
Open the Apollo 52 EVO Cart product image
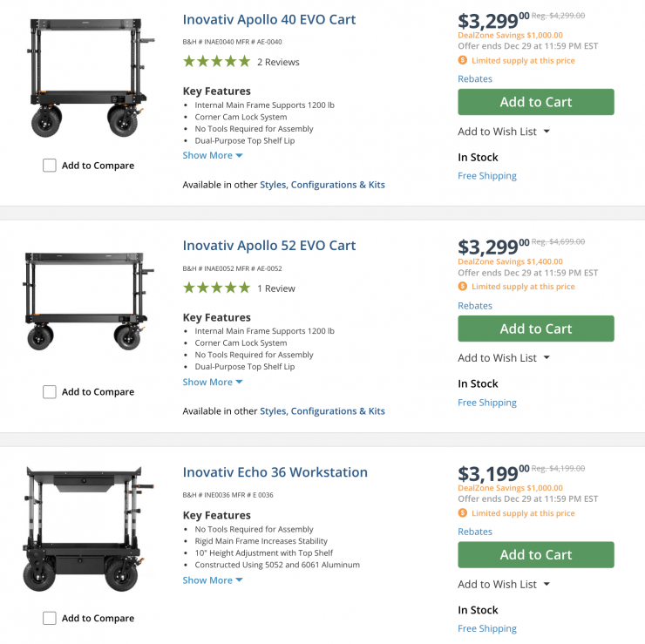click(x=88, y=301)
